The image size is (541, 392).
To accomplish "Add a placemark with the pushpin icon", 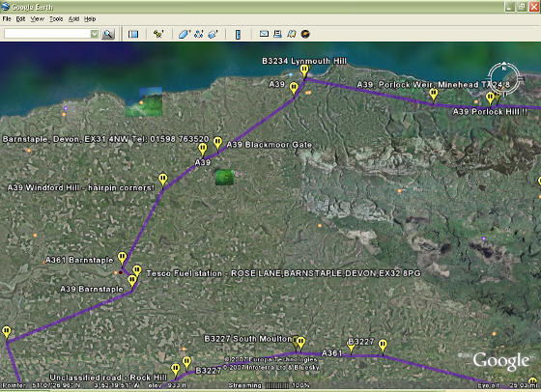I will tap(158, 34).
